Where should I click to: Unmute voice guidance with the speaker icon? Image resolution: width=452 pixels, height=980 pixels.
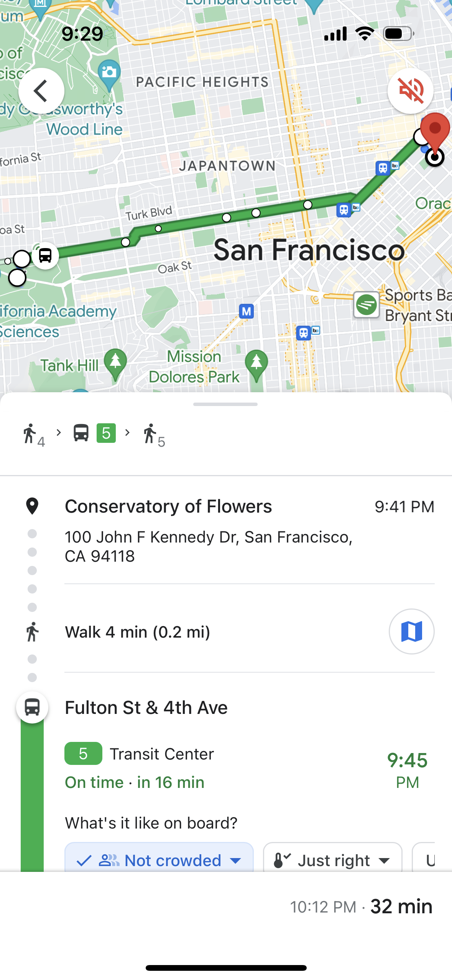(411, 91)
